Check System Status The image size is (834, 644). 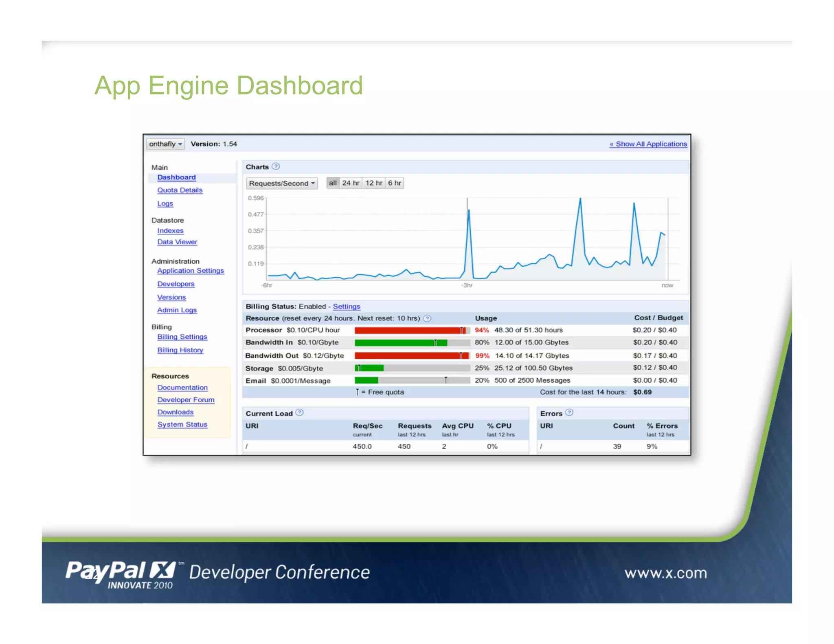point(182,424)
